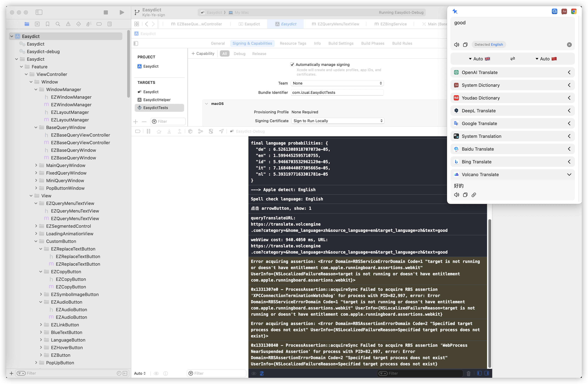Screen dimensions: 588x384
Task: Add a new target with plus button
Action: (136, 122)
